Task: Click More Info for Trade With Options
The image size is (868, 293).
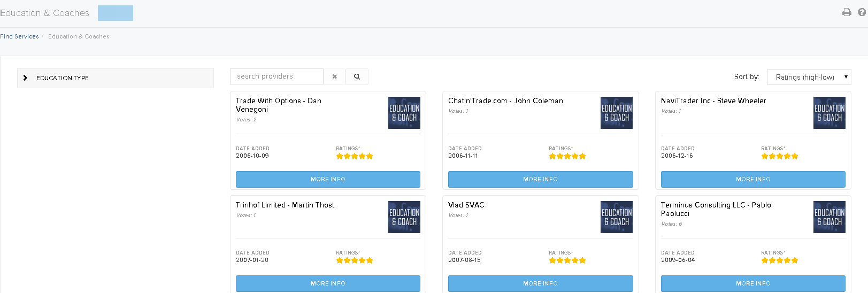Action: pyautogui.click(x=328, y=179)
